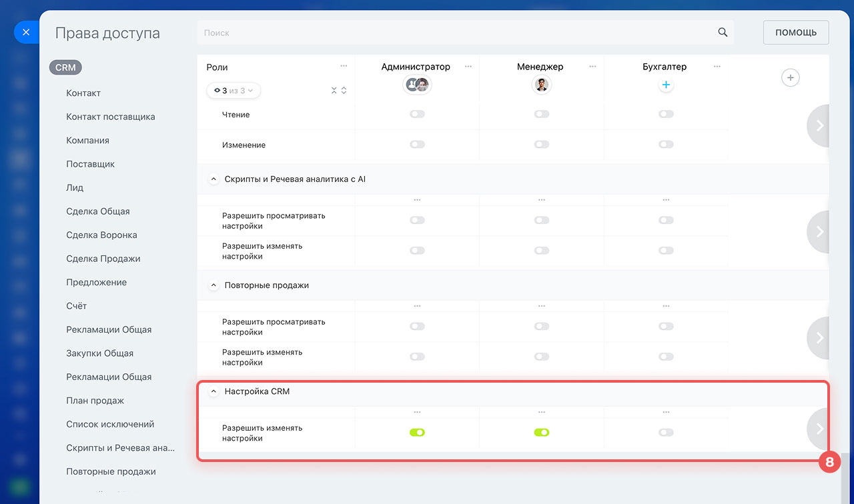Disable Настройка CRM editing for Администратор

(417, 433)
